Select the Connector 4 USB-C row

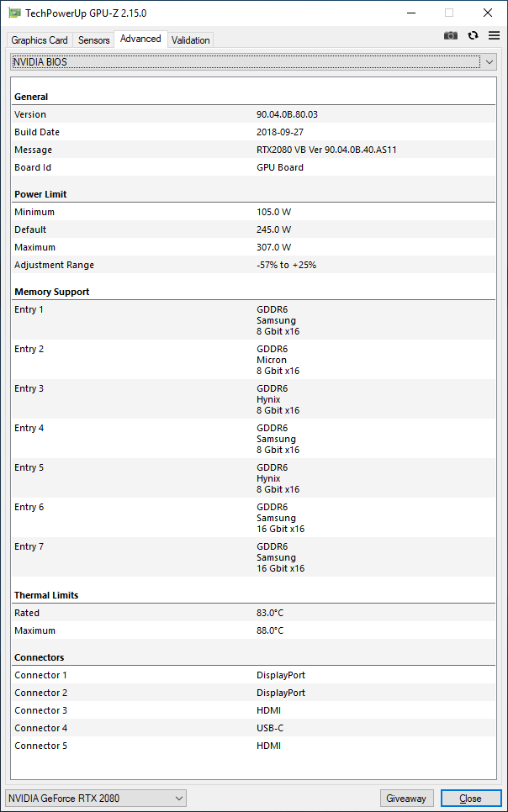click(253, 728)
